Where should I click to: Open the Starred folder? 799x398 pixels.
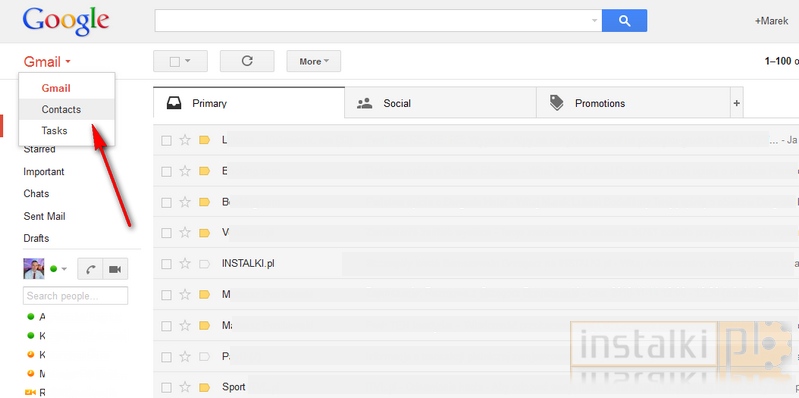tap(39, 149)
